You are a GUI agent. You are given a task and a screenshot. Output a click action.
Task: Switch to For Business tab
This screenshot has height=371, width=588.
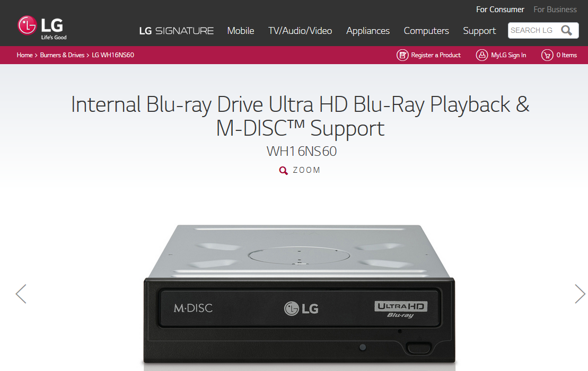555,10
